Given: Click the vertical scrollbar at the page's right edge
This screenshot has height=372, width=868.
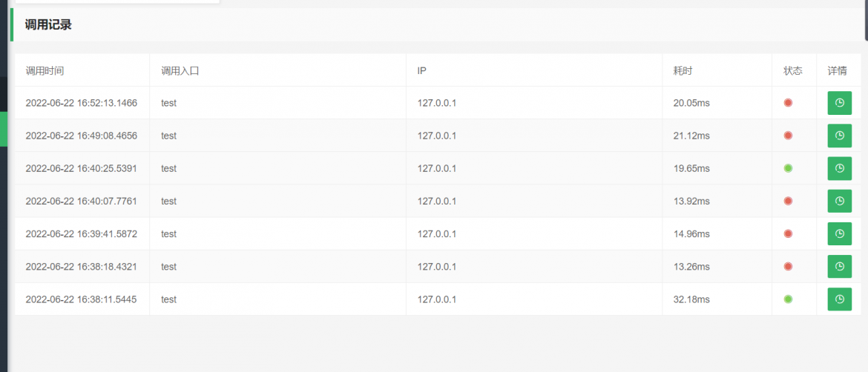Looking at the screenshot, I should pyautogui.click(x=866, y=20).
